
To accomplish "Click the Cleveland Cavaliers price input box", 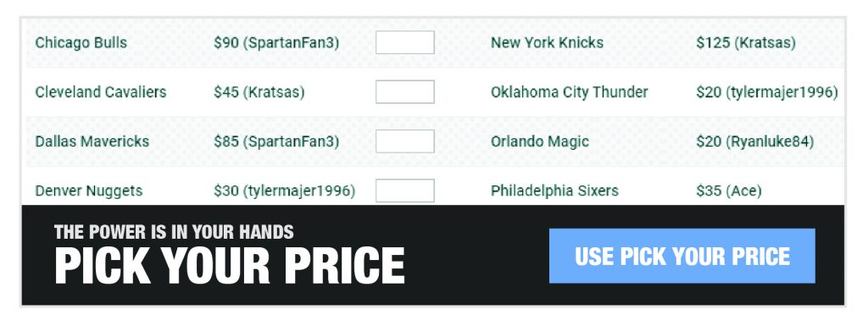I will pos(405,91).
